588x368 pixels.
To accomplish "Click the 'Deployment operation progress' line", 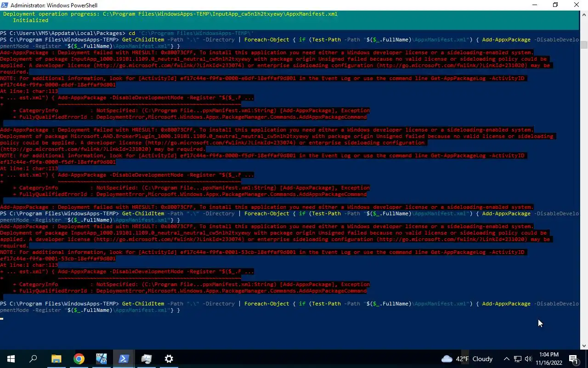I will pyautogui.click(x=170, y=14).
